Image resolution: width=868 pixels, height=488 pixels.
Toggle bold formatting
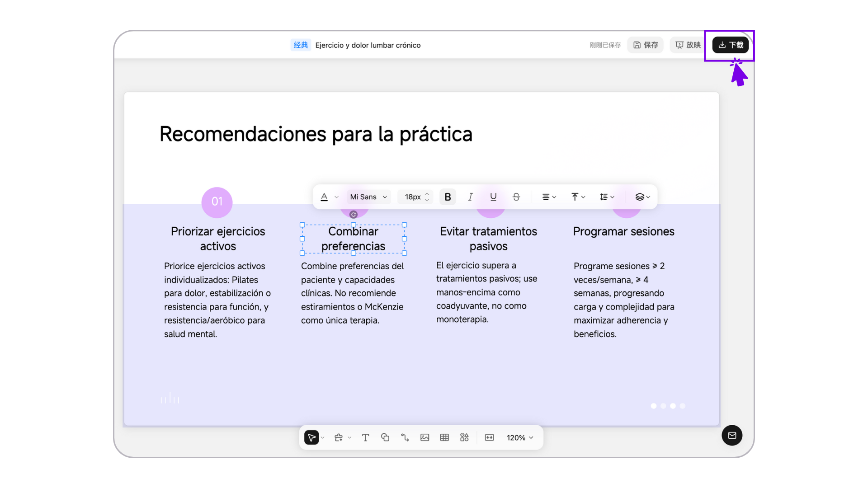click(x=448, y=197)
